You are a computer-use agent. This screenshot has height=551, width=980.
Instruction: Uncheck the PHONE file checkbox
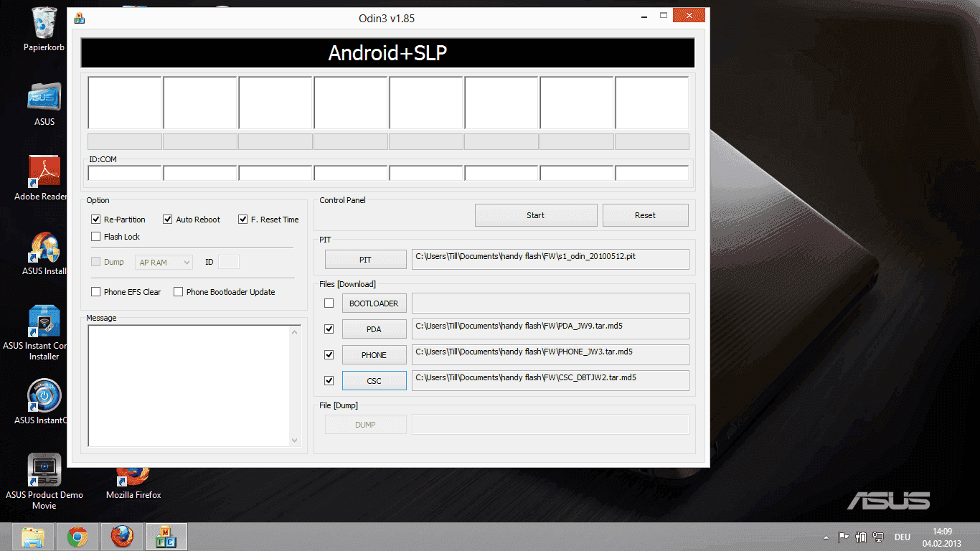(329, 355)
